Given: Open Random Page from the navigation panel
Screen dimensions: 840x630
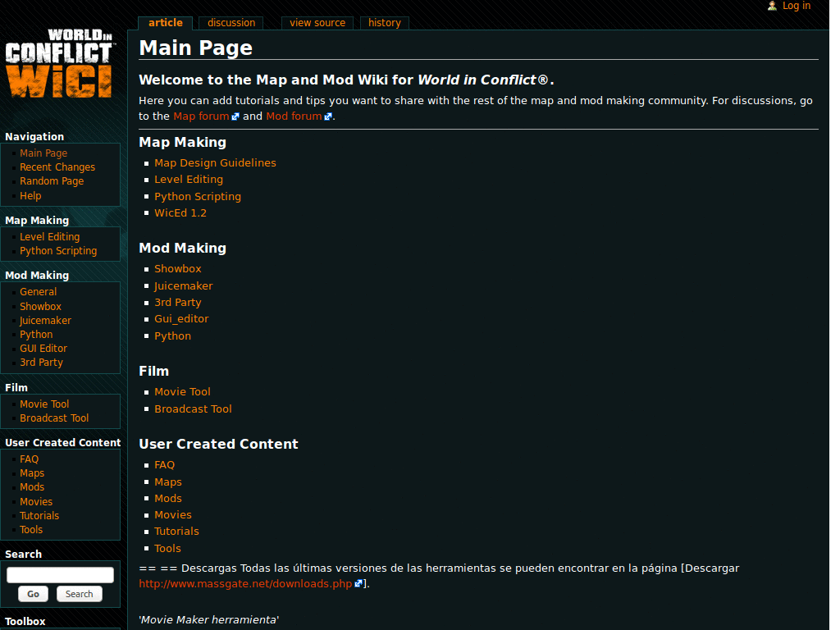Looking at the screenshot, I should point(51,180).
